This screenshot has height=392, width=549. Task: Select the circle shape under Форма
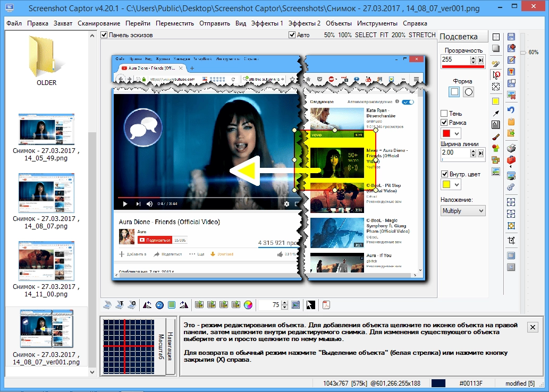[468, 92]
